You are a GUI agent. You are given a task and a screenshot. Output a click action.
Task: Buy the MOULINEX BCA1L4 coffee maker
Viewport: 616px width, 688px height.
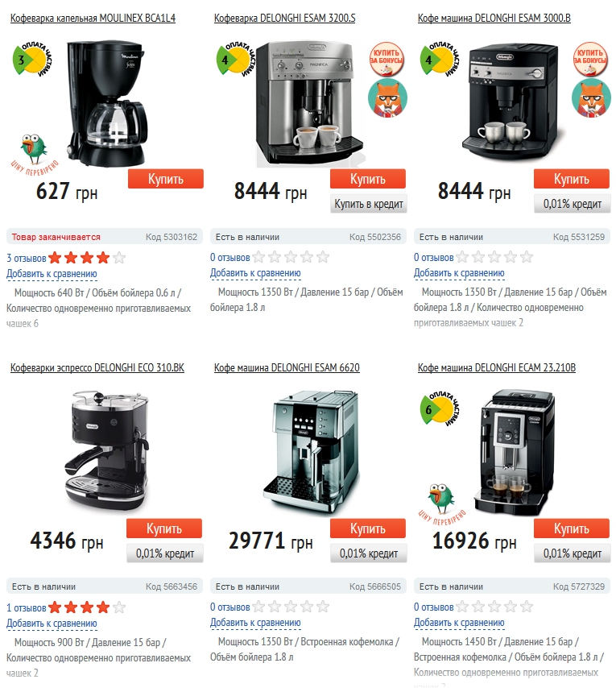coord(166,179)
